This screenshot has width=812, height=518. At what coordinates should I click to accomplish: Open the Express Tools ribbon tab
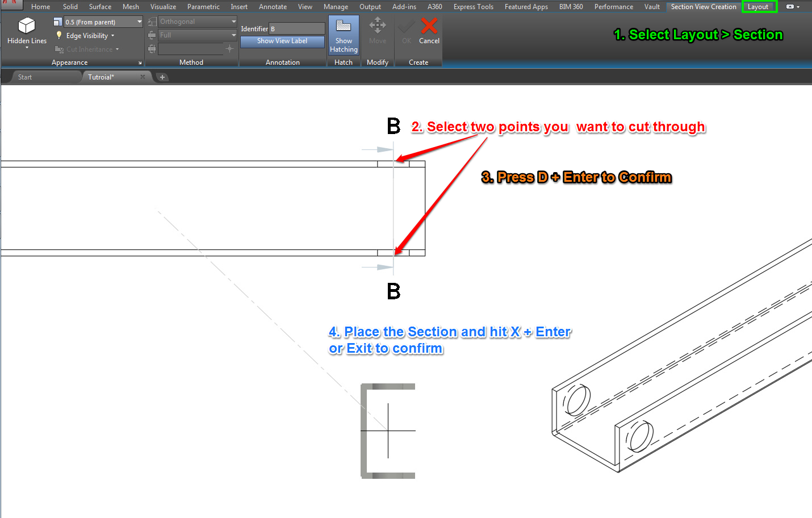473,7
